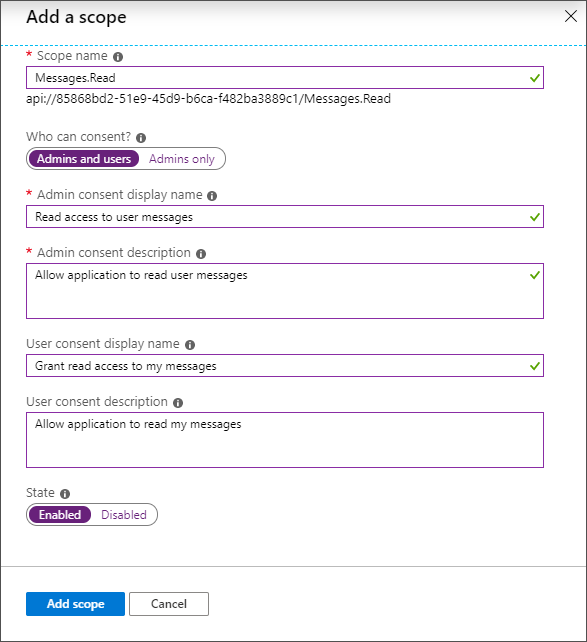Click the info icon for Admin consent description
This screenshot has height=642, width=587.
click(x=201, y=254)
